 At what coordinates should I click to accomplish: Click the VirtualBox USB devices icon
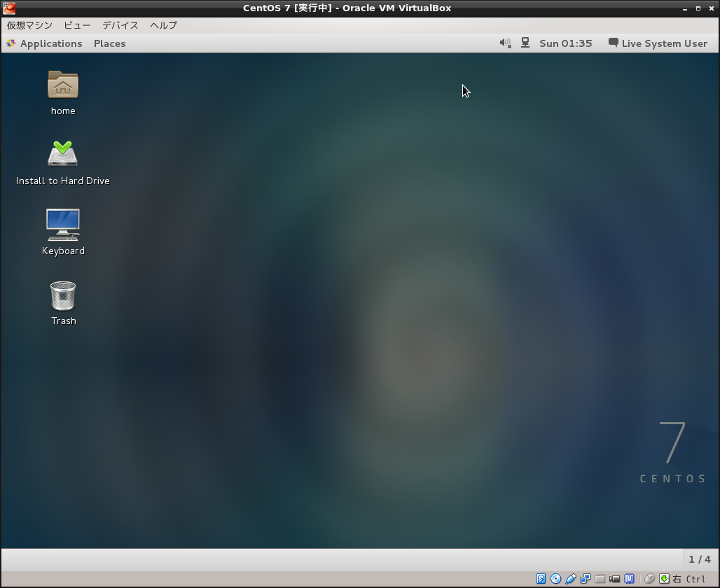tap(570, 579)
